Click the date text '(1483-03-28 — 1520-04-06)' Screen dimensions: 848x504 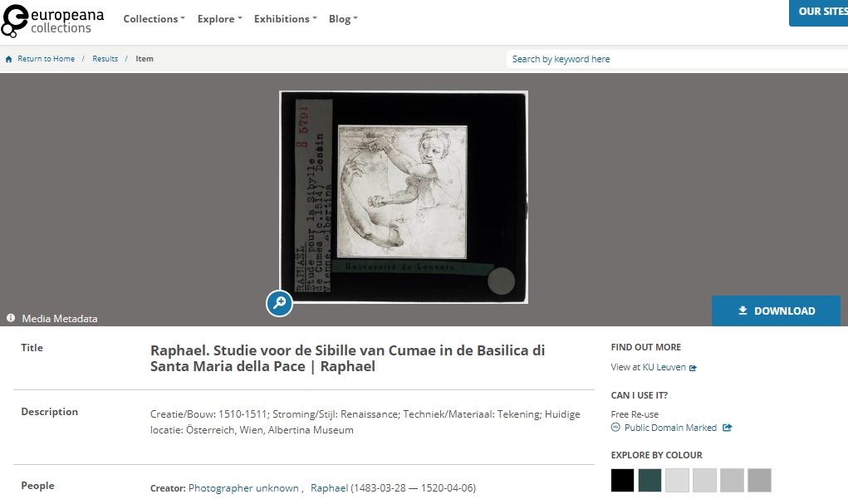pyautogui.click(x=413, y=487)
